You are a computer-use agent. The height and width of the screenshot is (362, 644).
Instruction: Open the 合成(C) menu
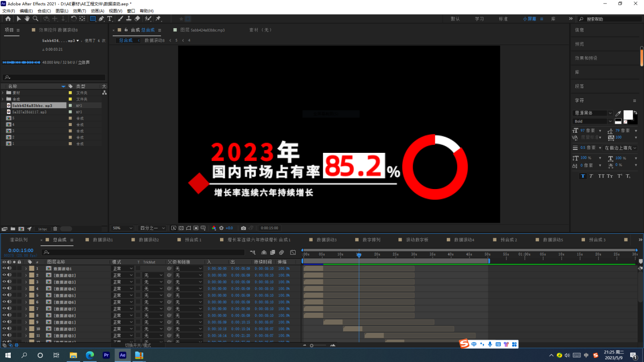(x=44, y=11)
